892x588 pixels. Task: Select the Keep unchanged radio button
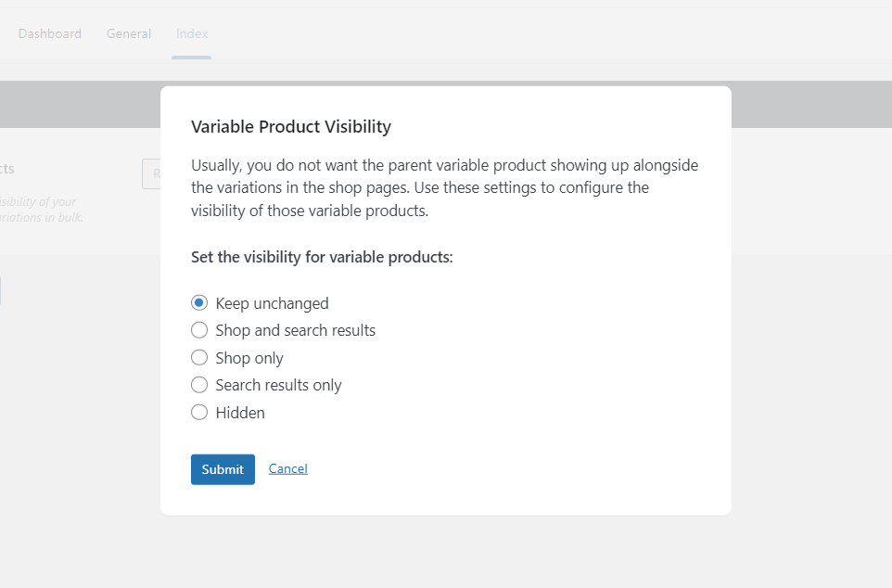click(199, 302)
